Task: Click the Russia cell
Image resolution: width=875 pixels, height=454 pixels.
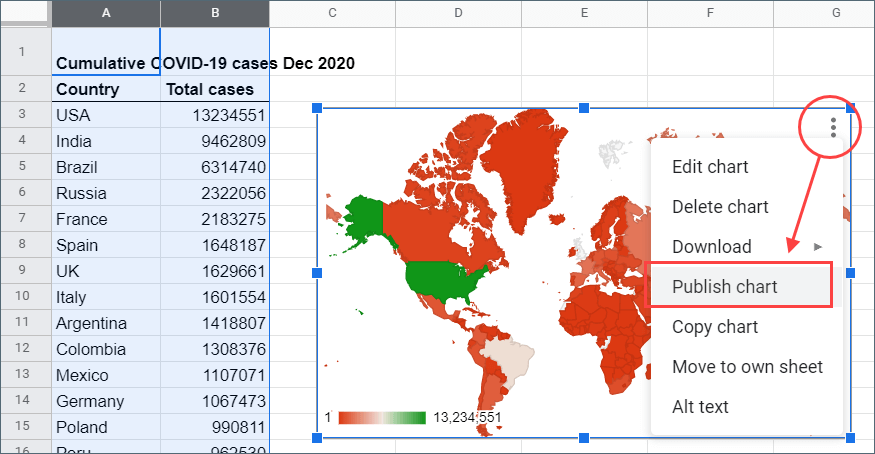Action: coord(106,193)
